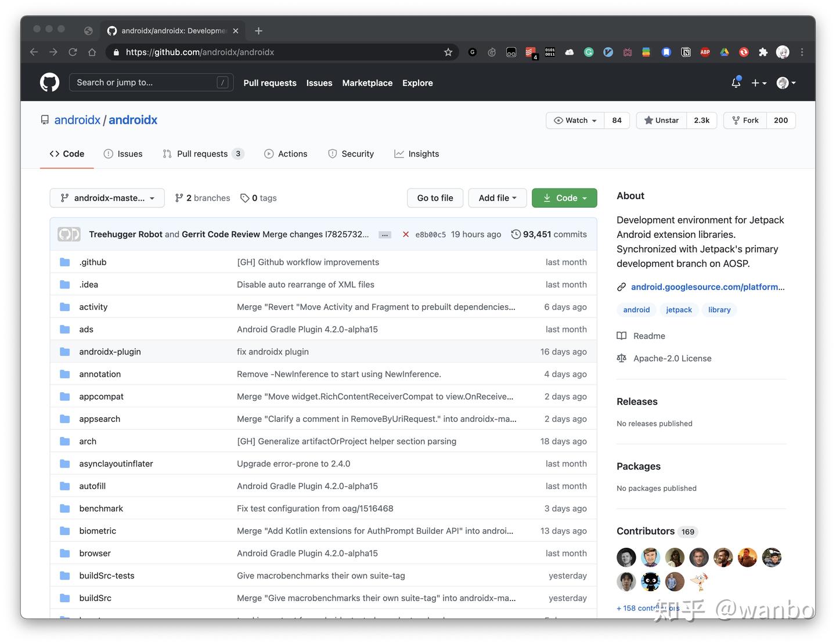Open commit e8b00c5 link
The height and width of the screenshot is (644, 836).
(x=431, y=234)
